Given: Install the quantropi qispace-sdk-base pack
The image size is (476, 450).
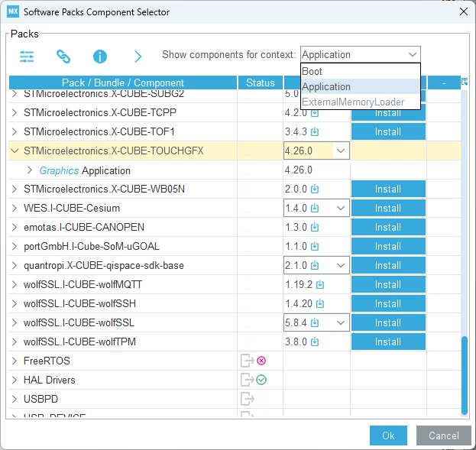Looking at the screenshot, I should [388, 266].
